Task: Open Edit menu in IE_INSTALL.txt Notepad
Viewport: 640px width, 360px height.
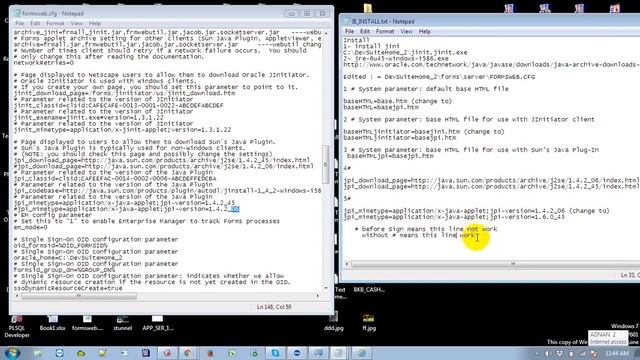Action: [365, 31]
